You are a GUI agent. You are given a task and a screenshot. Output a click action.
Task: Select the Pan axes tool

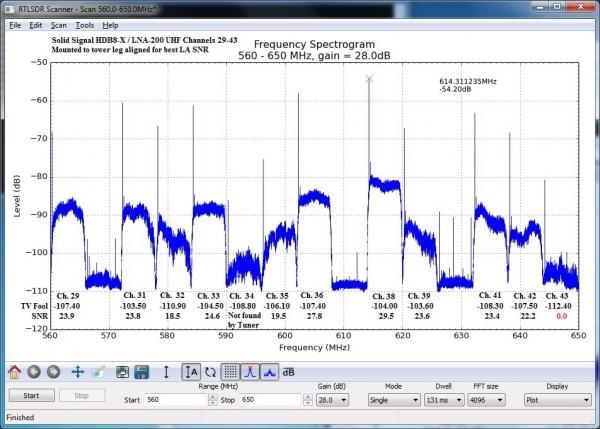coord(77,372)
